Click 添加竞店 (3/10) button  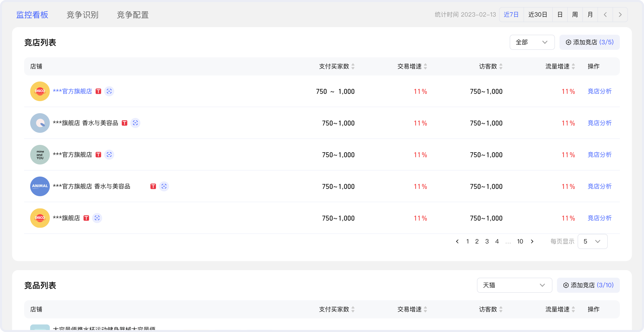[x=588, y=285]
